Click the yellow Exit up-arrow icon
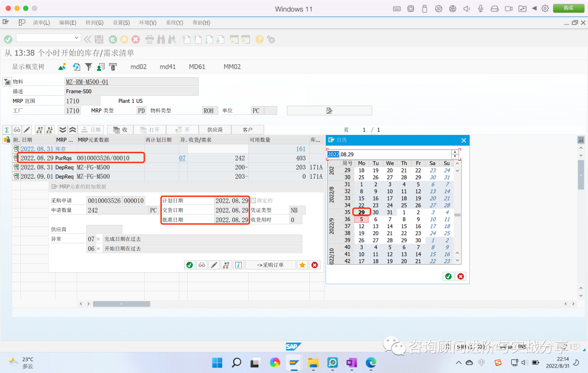This screenshot has width=588, height=373. point(124,39)
